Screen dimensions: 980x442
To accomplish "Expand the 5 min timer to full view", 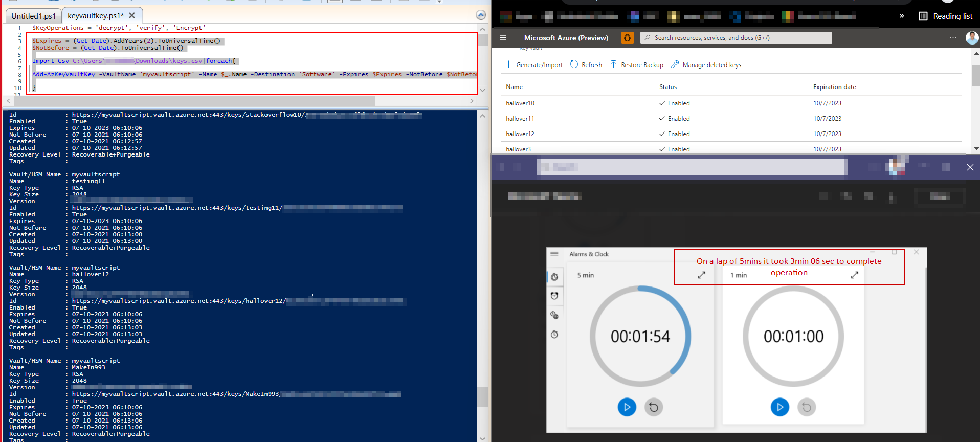I will click(x=702, y=275).
